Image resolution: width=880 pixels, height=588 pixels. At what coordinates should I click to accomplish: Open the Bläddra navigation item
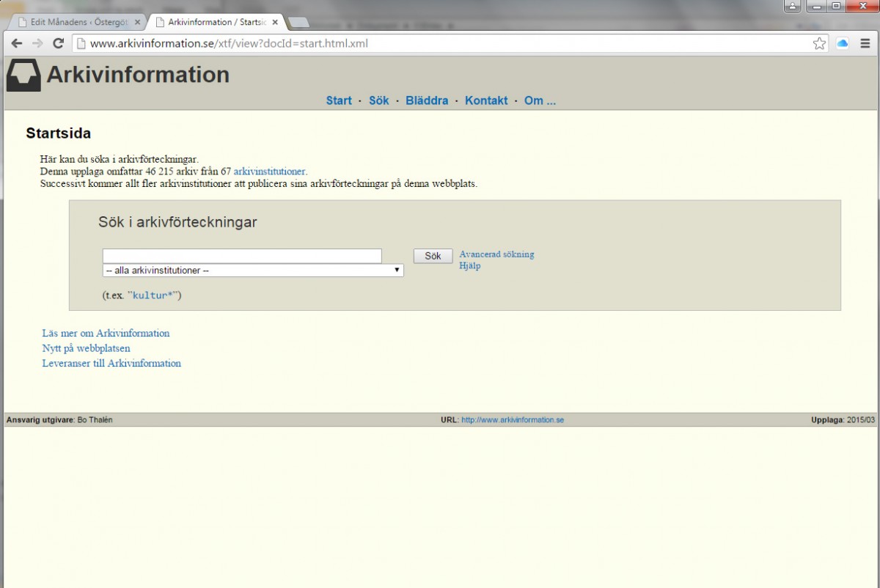pos(427,100)
